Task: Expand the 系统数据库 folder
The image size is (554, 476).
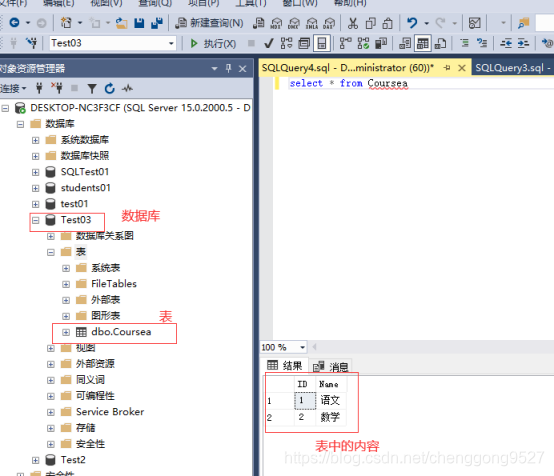Action: click(x=35, y=140)
